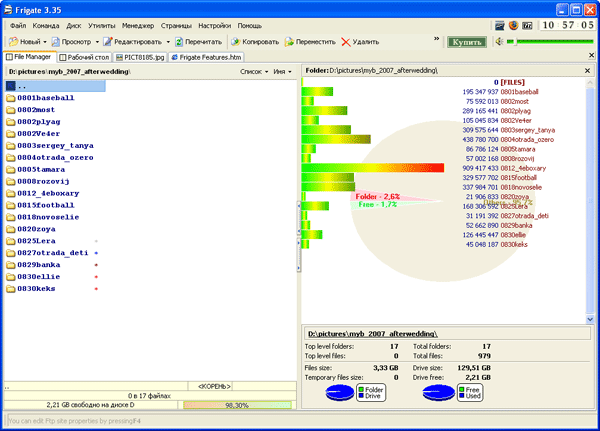Select the 0820zoya folder
The height and width of the screenshot is (431, 600).
31,229
